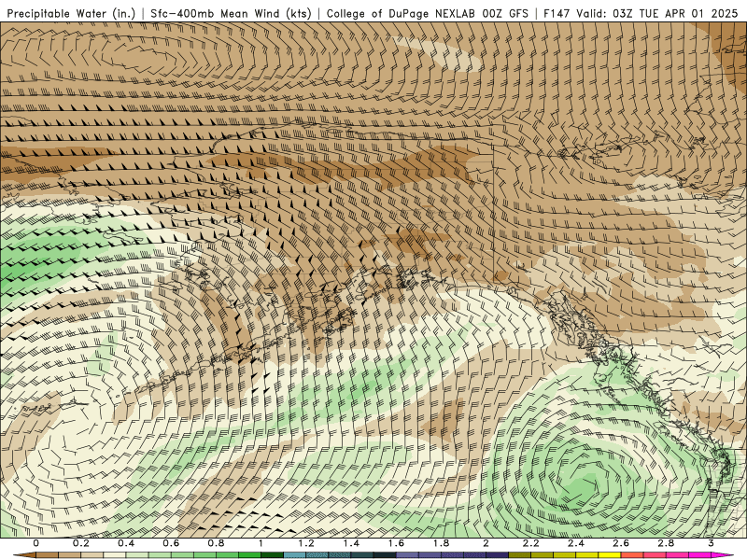This screenshot has width=747, height=560.
Task: Click the '1.2' color scale label
Action: click(306, 543)
